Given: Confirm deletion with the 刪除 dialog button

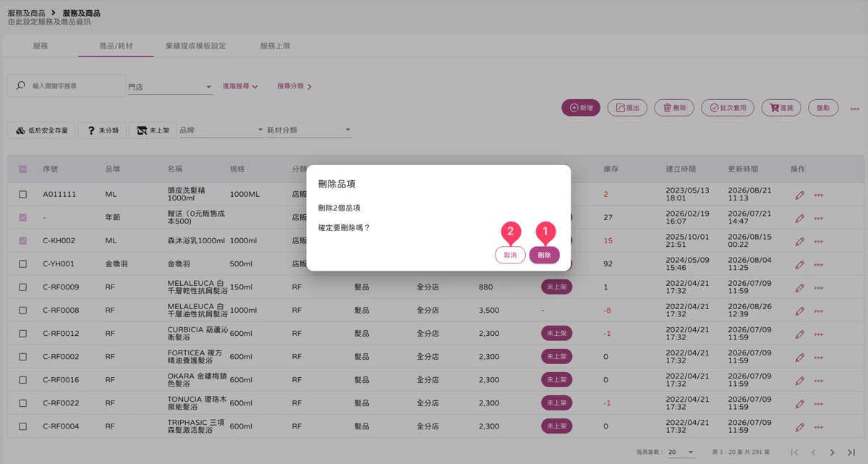Looking at the screenshot, I should pyautogui.click(x=544, y=255).
